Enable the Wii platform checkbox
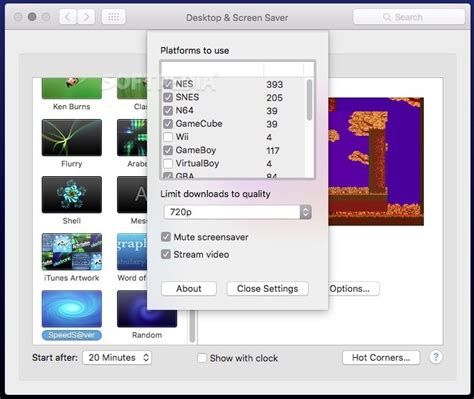The image size is (474, 399). [x=168, y=137]
